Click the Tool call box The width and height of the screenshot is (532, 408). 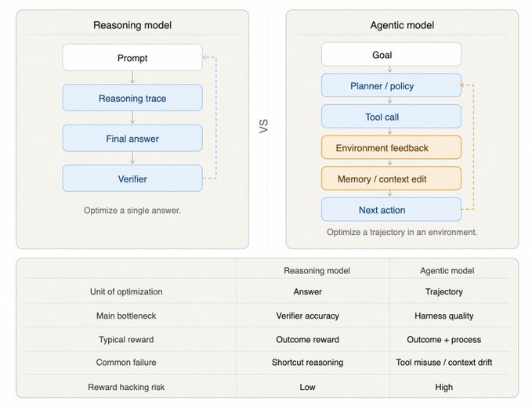(391, 117)
